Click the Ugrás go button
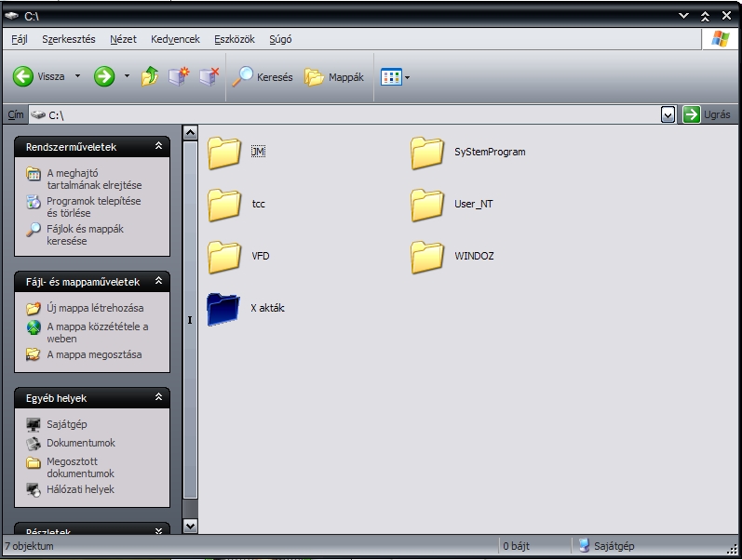Screen dimensions: 742x560 click(x=707, y=114)
